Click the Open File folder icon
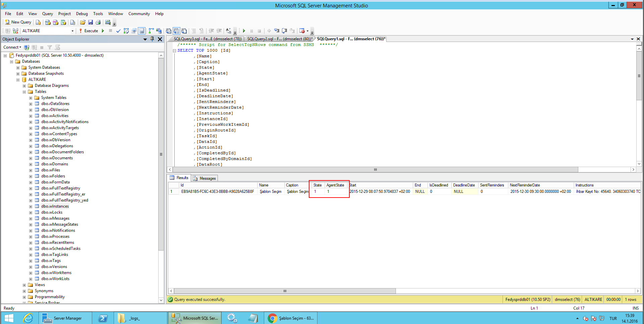Viewport: 644px width, 324px height. [x=83, y=22]
